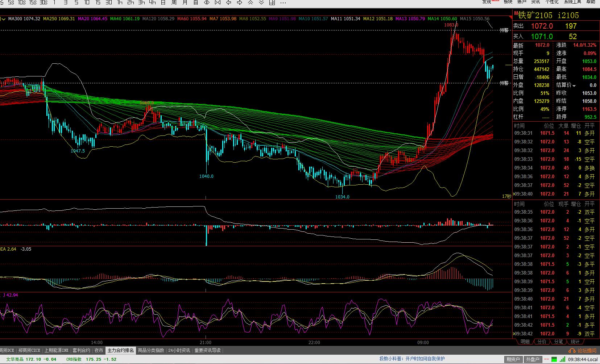Switch chart to 5-second period
The width and height of the screenshot is (600, 364).
11,2
